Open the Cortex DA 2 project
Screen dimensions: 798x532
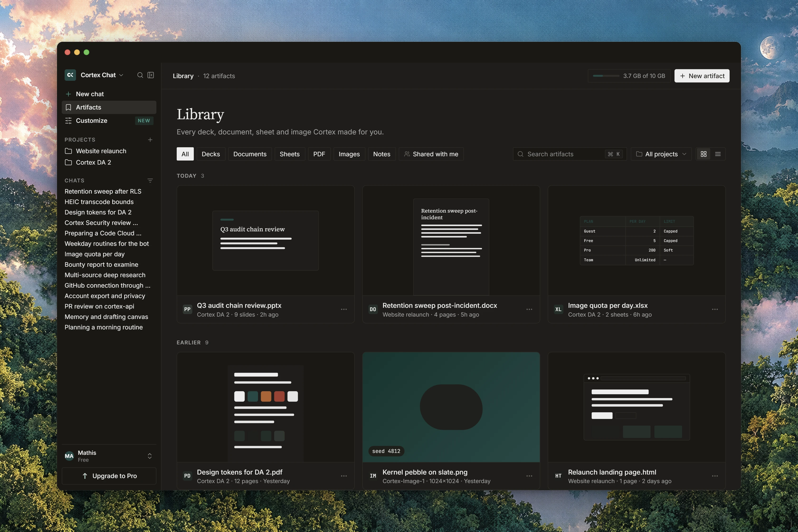[x=109, y=162]
